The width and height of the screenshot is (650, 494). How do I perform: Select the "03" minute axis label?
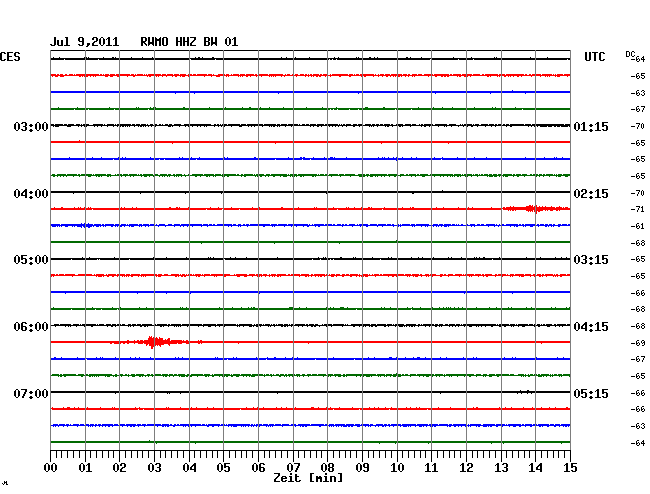pos(154,468)
